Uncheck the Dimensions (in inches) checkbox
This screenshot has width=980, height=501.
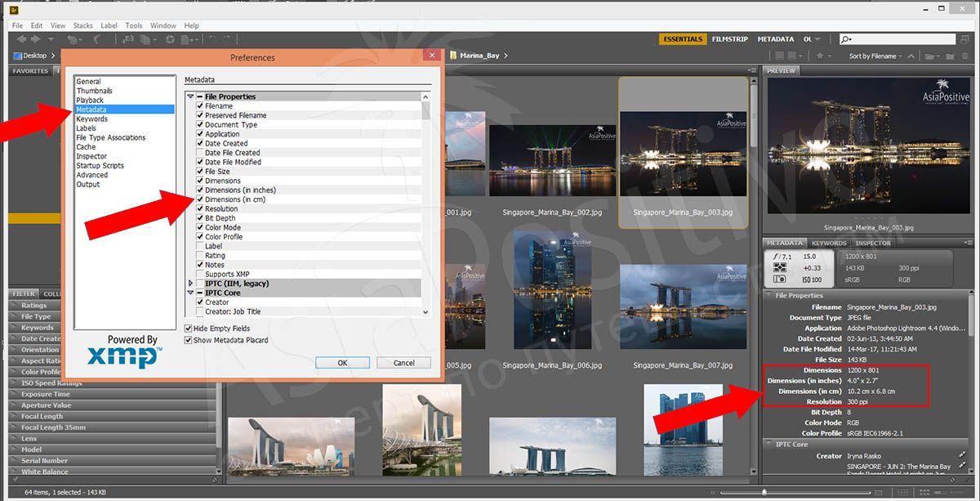click(x=200, y=190)
